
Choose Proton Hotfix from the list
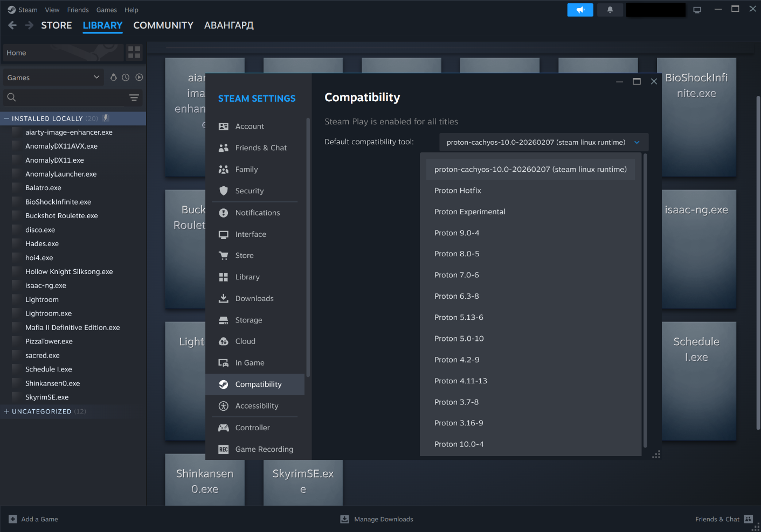(530, 191)
